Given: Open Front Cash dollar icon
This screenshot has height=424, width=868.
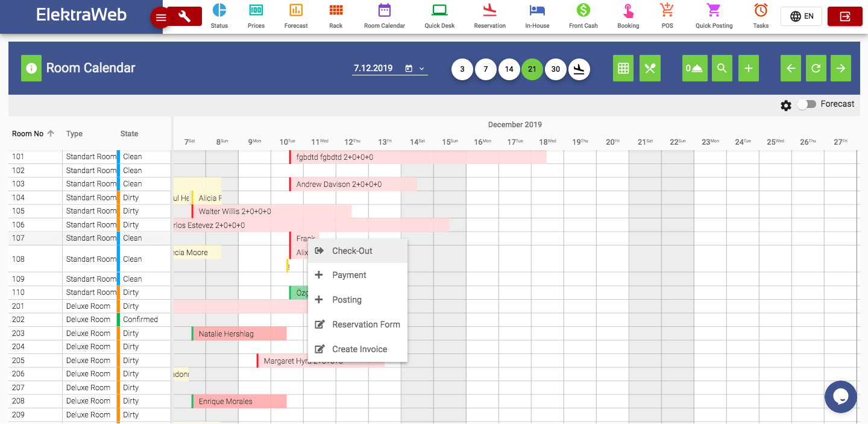Looking at the screenshot, I should click(x=583, y=10).
